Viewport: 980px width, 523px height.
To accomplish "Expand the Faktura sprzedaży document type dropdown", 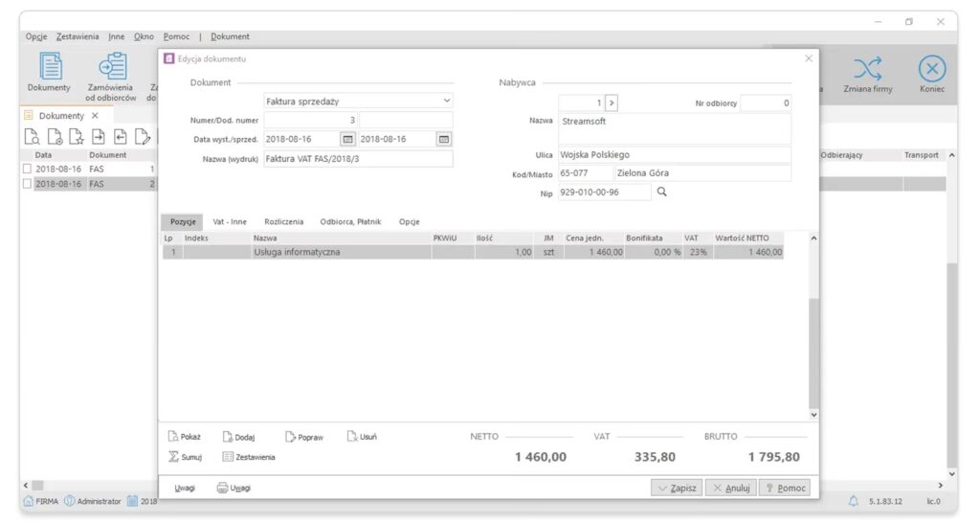I will (x=446, y=101).
